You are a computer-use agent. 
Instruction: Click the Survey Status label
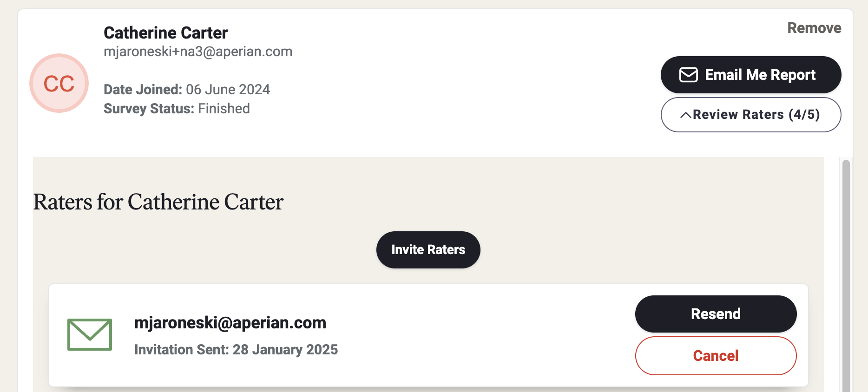tap(149, 109)
